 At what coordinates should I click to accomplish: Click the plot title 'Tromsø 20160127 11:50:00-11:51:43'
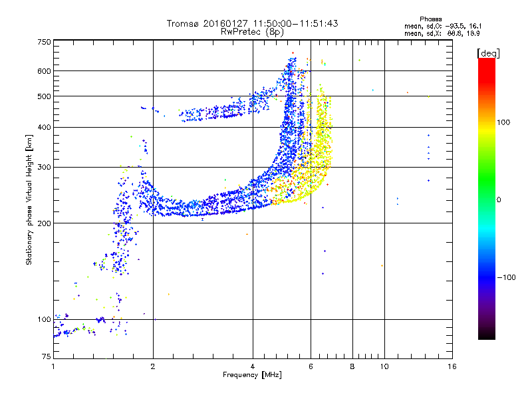tap(252, 23)
